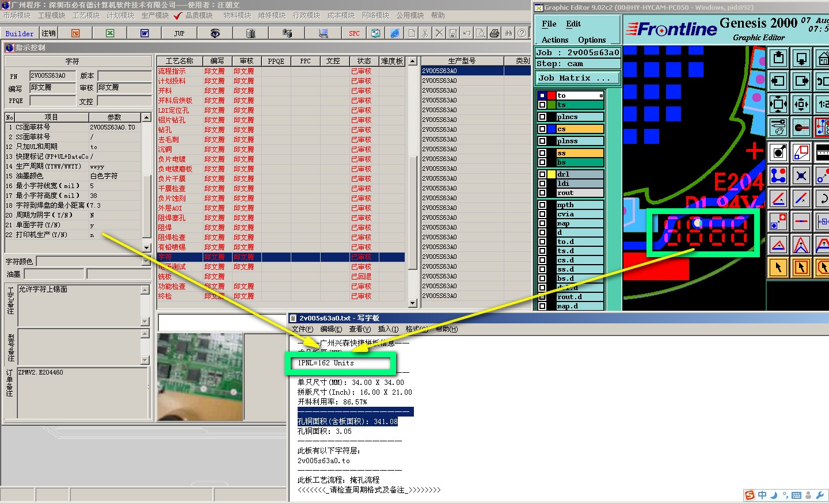The width and height of the screenshot is (829, 504).
Task: Click the Word export toolbar icon
Action: coord(144,33)
